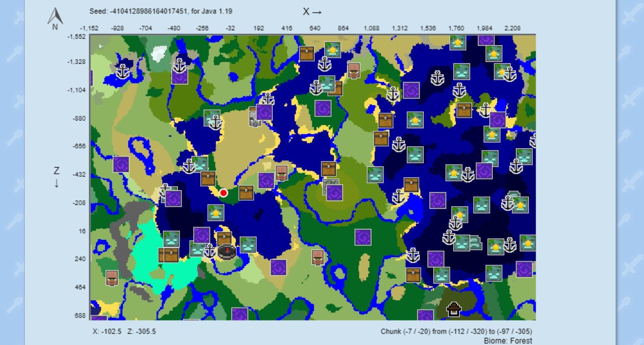Image resolution: width=644 pixels, height=345 pixels.
Task: Select buried treasure chest right of spawn marker
Action: click(x=246, y=193)
